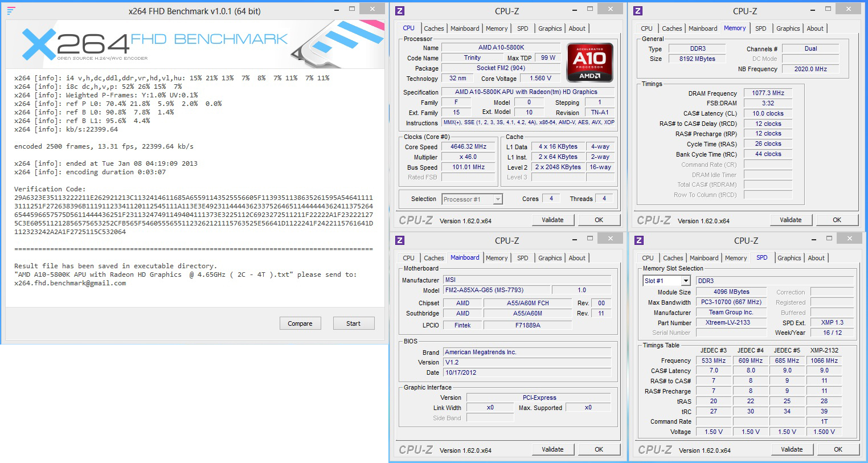This screenshot has height=463, width=868.
Task: Click the SPD Manufacturer 'Team Group Inc.'
Action: click(731, 313)
